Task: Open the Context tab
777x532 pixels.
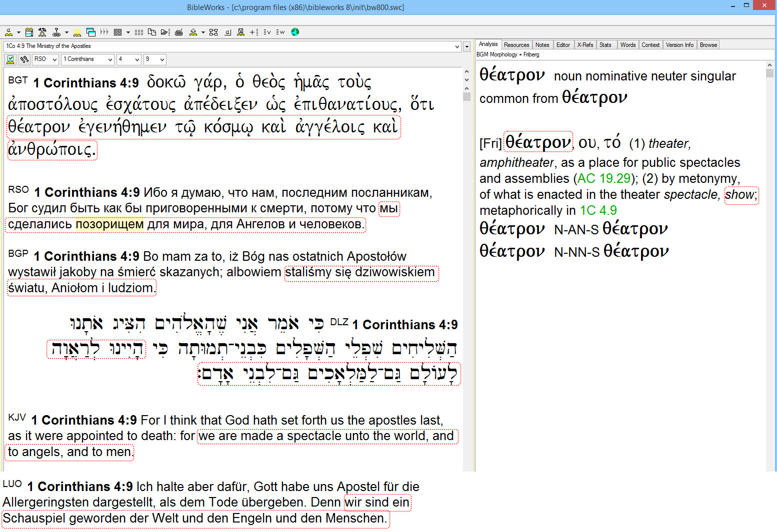Action: [650, 45]
